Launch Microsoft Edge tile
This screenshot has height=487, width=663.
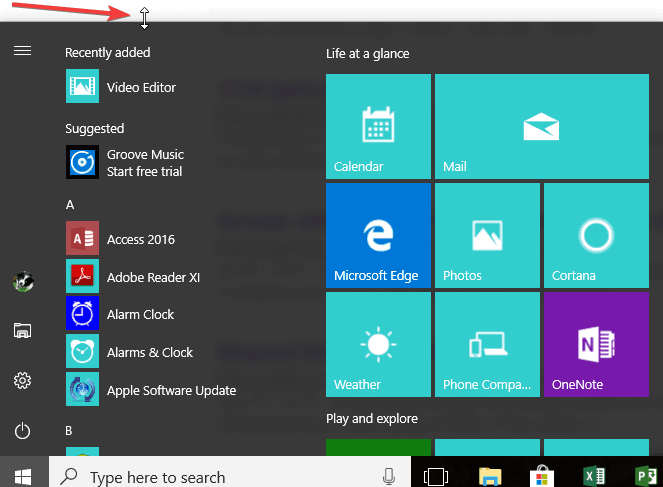(x=378, y=235)
